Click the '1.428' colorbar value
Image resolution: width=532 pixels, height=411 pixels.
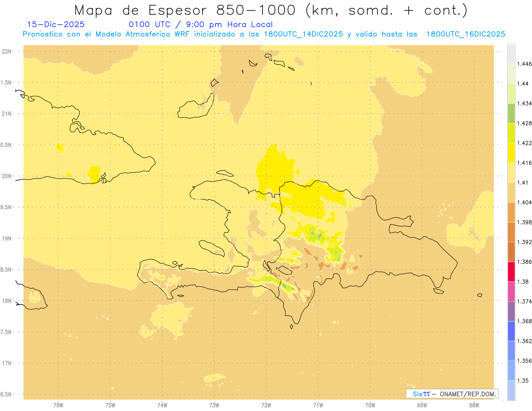coord(524,123)
